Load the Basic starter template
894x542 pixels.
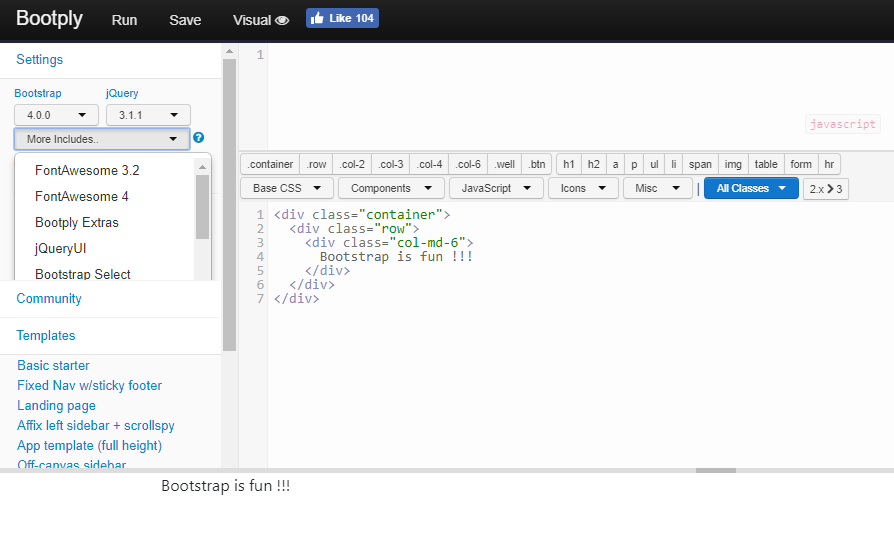(x=53, y=365)
